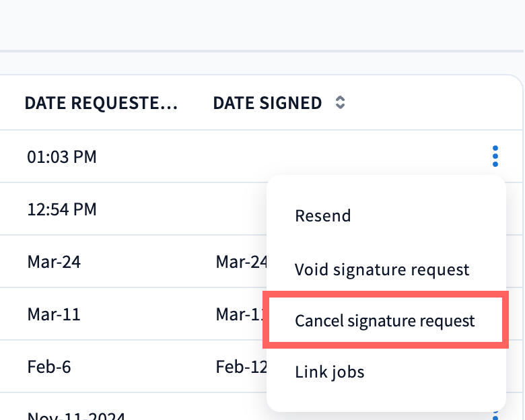525x420 pixels.
Task: Click the empty header bar above the table
Action: [x=262, y=25]
